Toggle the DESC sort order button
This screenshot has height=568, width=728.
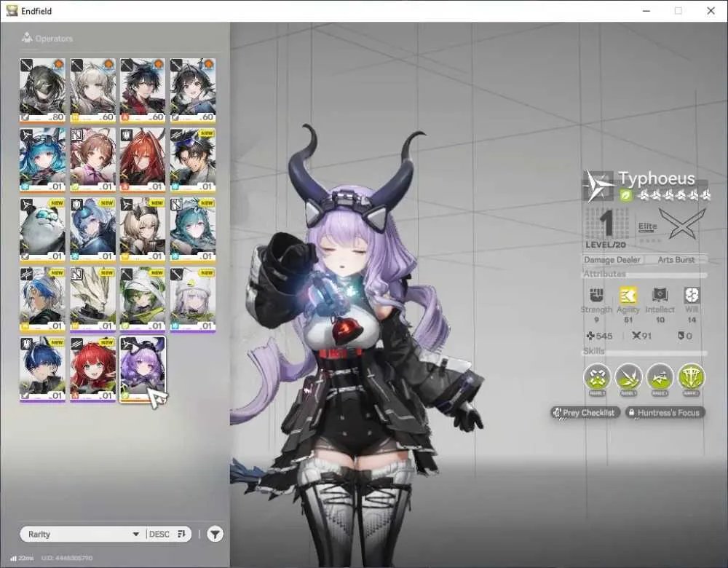click(167, 534)
